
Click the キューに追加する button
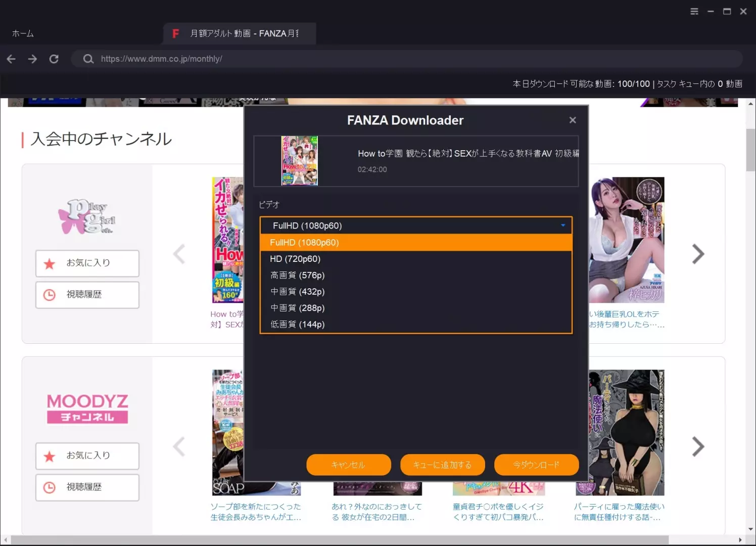(443, 465)
